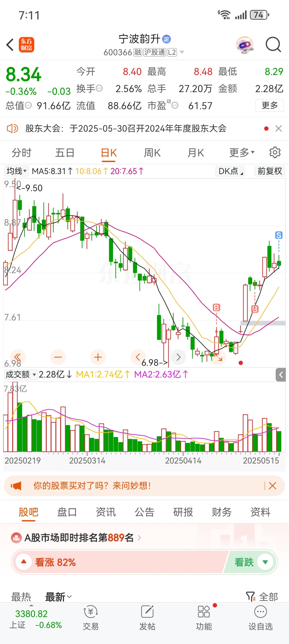The image size is (289, 644).
Task: Sort posts by 最热
Action: click(21, 597)
